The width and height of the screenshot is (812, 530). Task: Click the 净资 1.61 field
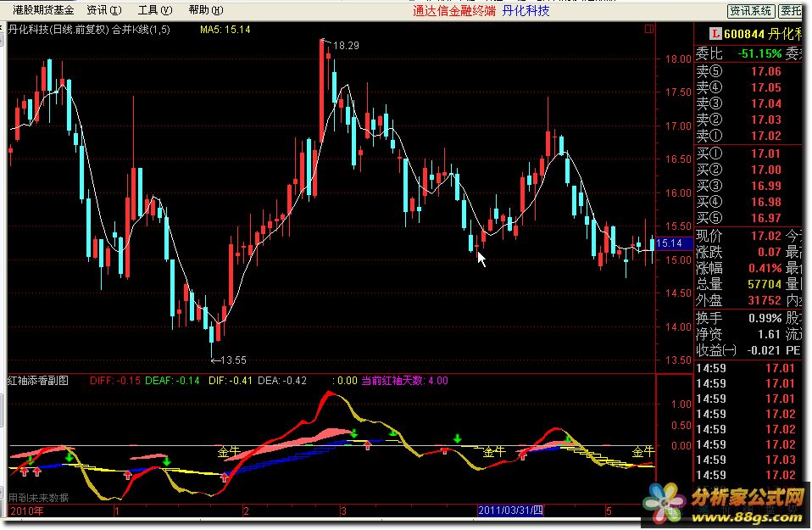[x=738, y=334]
